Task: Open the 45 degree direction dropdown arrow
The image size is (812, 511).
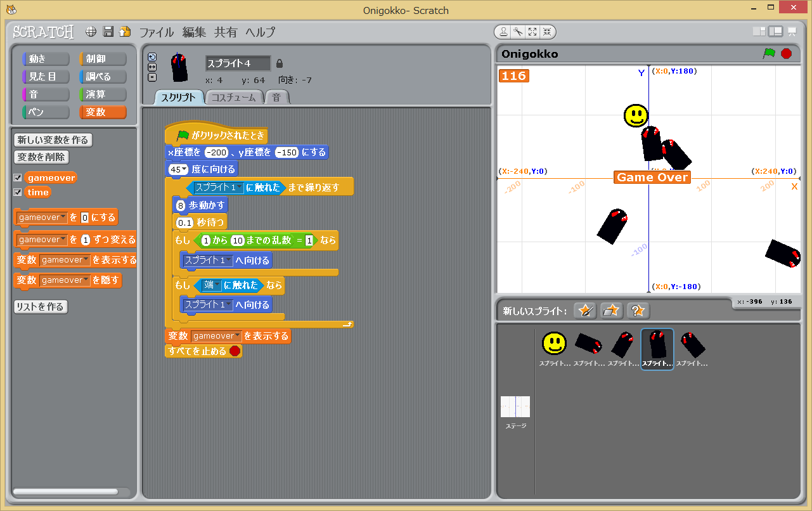Action: 183,169
